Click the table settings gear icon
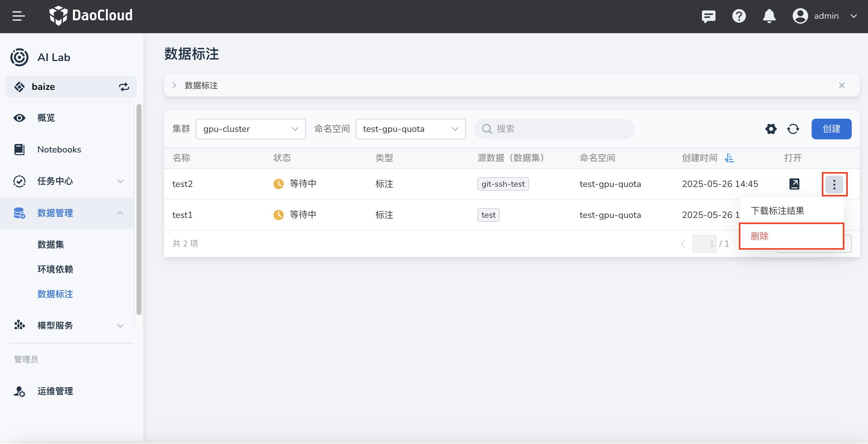Screen dimensions: 868x444 click(x=771, y=129)
